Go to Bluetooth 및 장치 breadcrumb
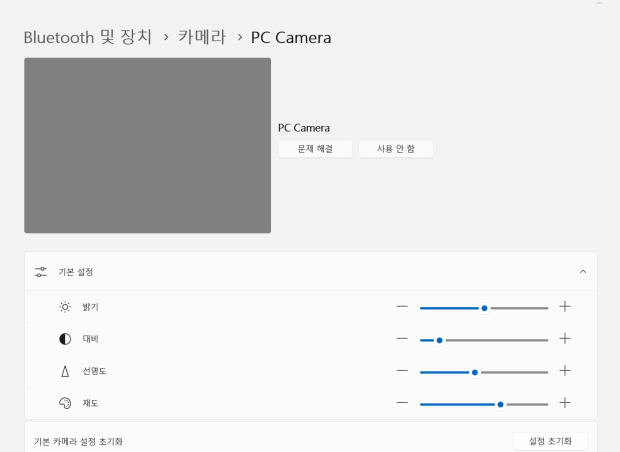 pyautogui.click(x=88, y=38)
